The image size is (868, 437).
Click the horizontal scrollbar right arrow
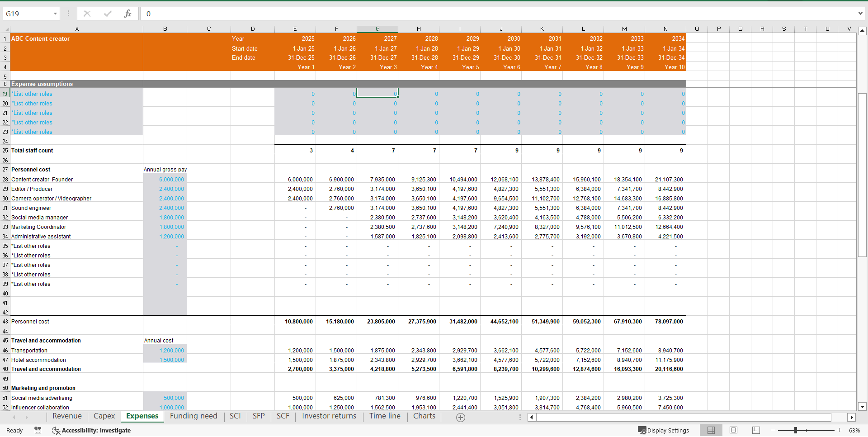tap(852, 418)
